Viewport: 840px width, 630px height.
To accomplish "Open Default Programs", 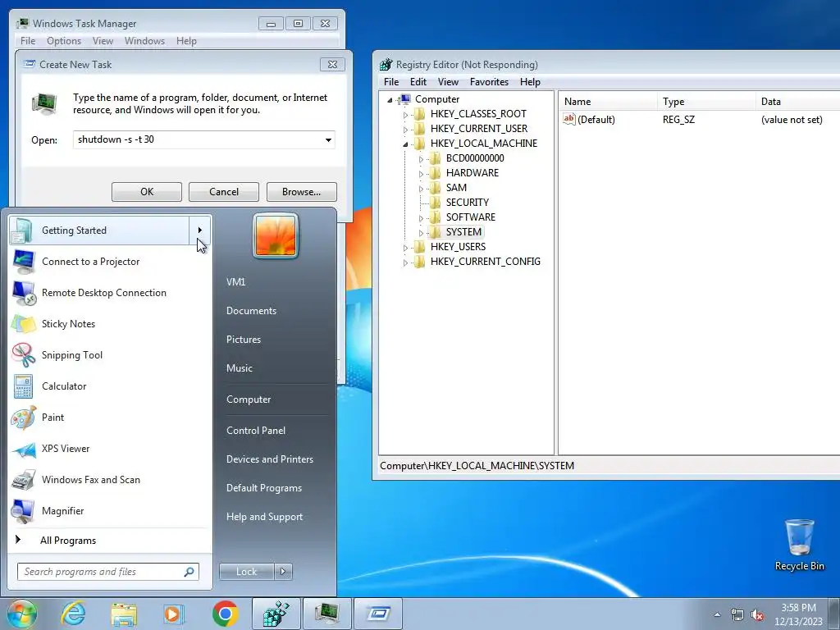I will click(x=263, y=488).
